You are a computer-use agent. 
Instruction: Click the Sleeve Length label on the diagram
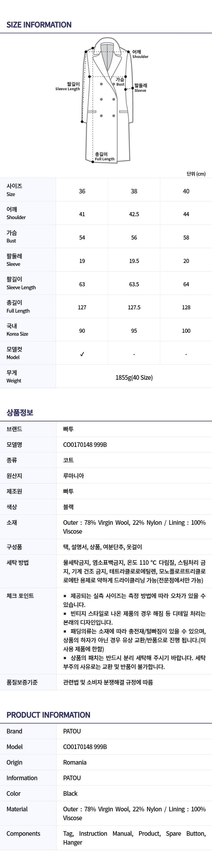point(68,86)
